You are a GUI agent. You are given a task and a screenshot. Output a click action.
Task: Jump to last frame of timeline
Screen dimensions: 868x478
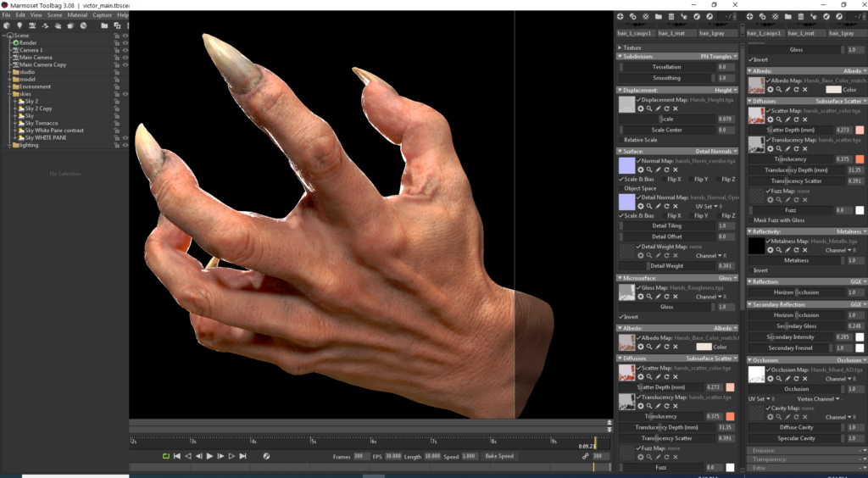(x=242, y=456)
